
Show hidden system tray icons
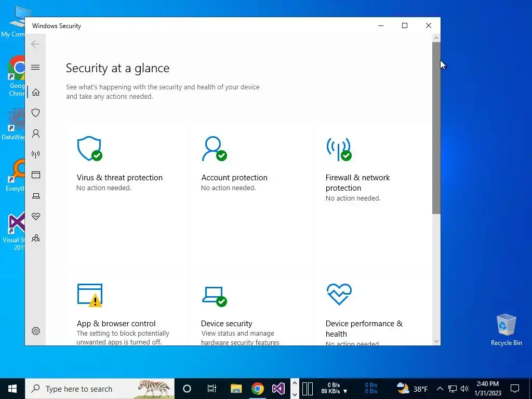coord(440,389)
